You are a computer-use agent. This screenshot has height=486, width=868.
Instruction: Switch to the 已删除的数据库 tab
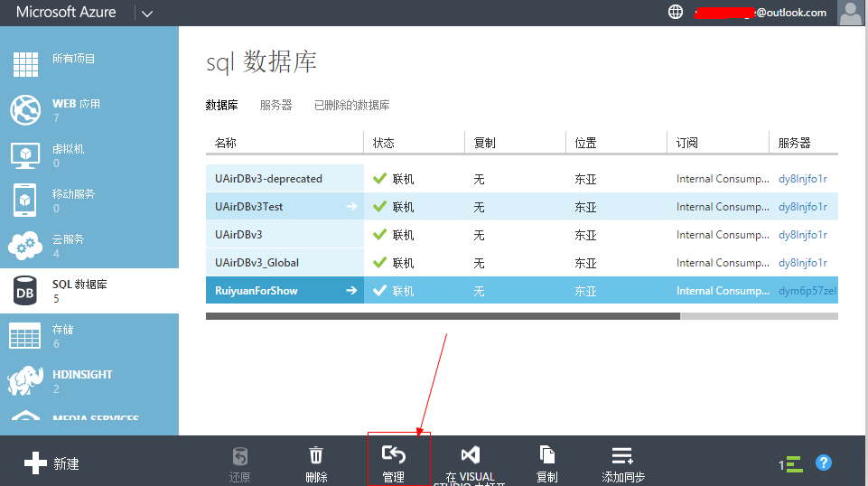[x=352, y=105]
